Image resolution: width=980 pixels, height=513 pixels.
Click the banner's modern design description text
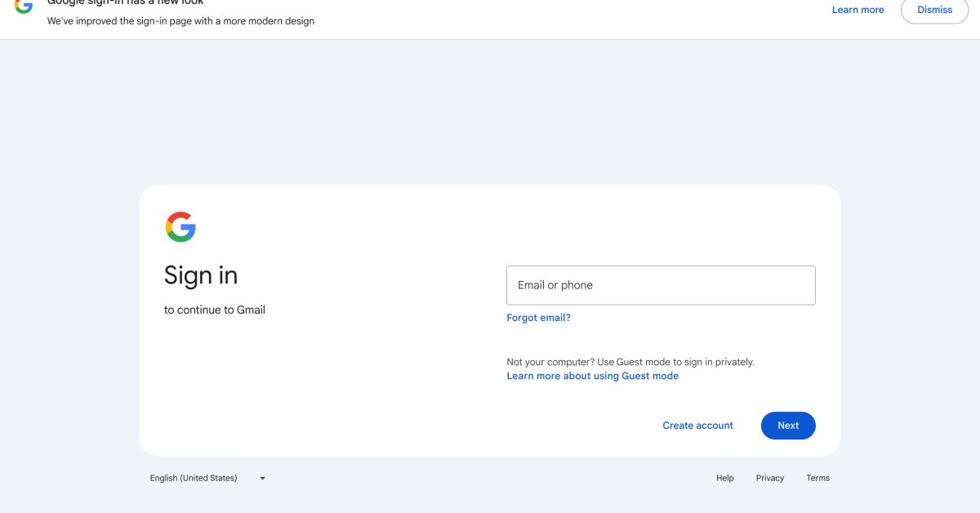click(x=180, y=21)
